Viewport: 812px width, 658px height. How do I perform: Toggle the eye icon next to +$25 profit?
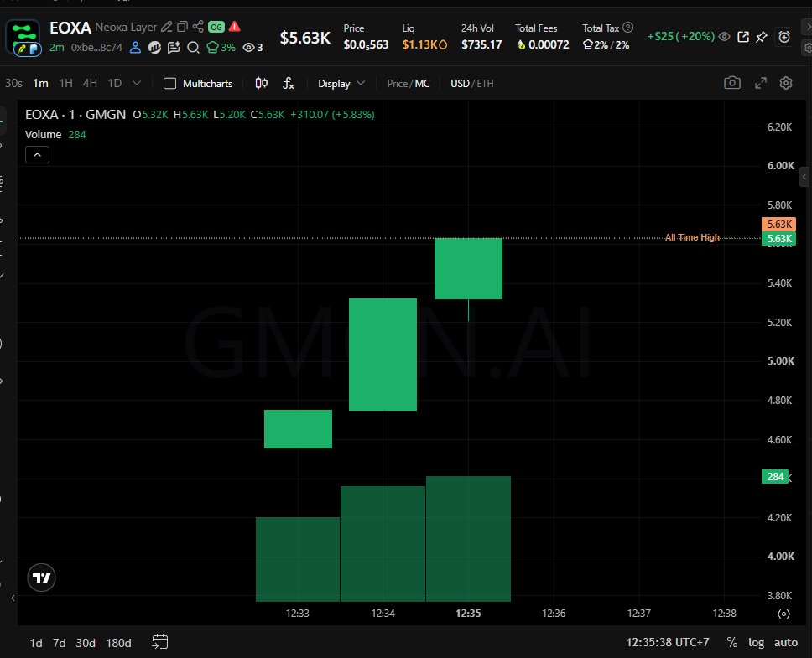(x=725, y=37)
